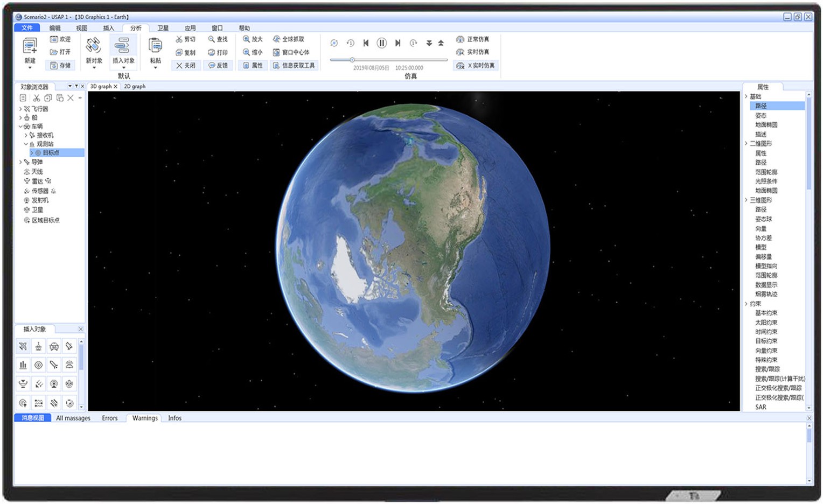This screenshot has width=823, height=504.
Task: Show the Errors message list
Action: tap(109, 418)
